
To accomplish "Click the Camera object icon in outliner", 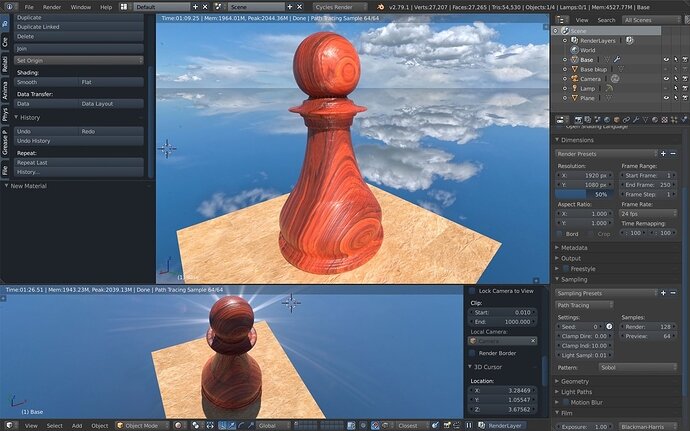I will click(x=574, y=79).
